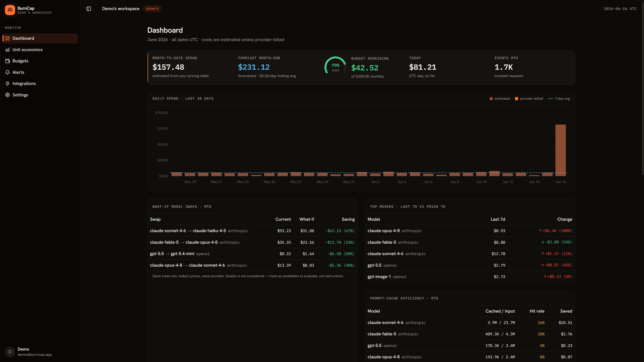Click the Integrations plug icon
644x362 pixels.
[x=8, y=83]
